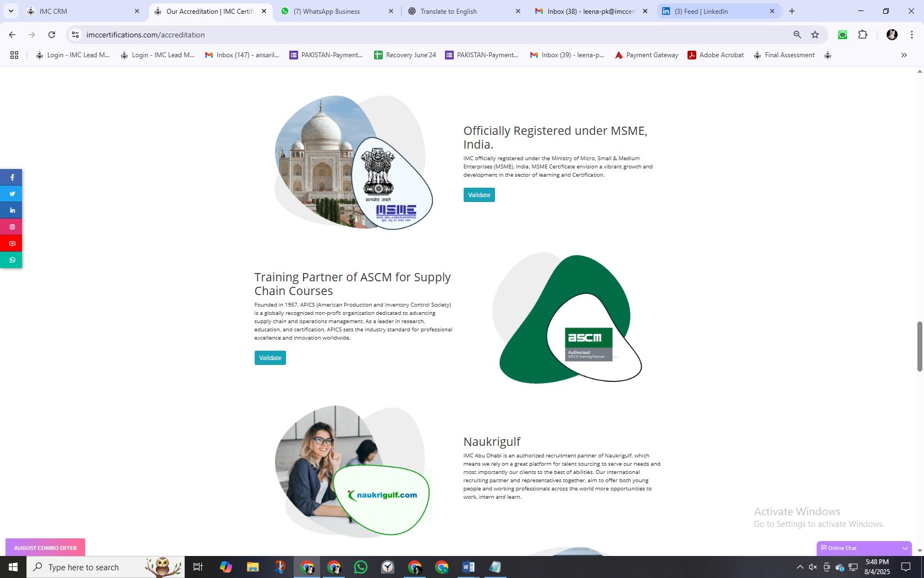Screen dimensions: 924x578
Task: Expand the hidden bookmarks chevron
Action: click(904, 55)
